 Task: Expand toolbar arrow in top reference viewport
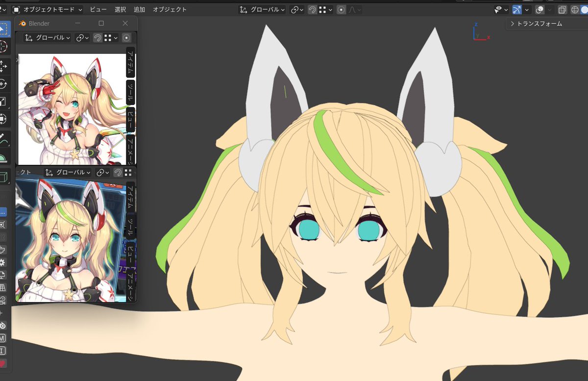point(17,59)
